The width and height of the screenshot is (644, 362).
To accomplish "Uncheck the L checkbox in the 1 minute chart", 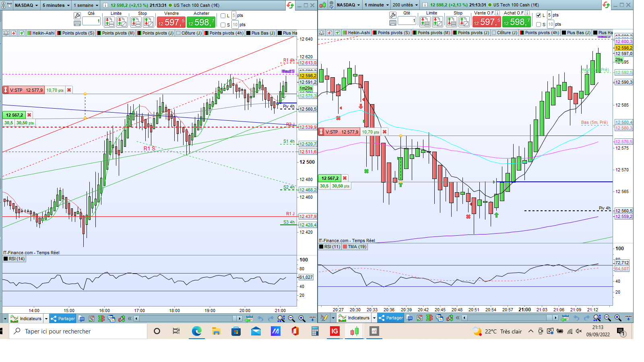I will (x=539, y=15).
